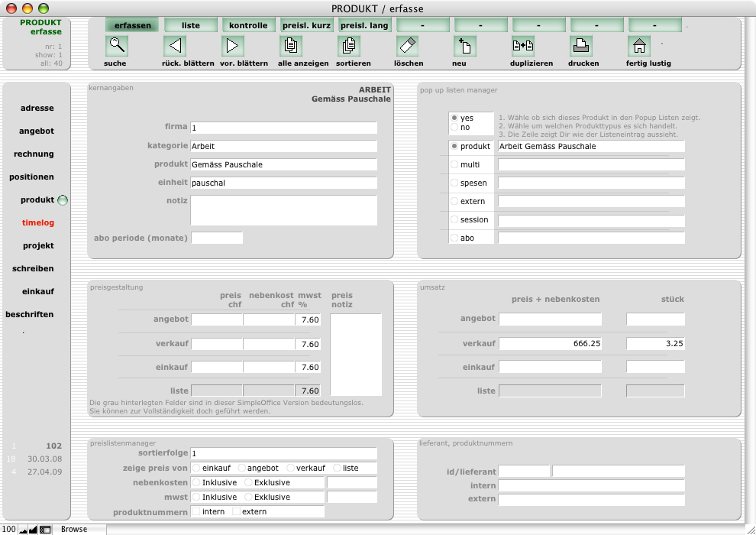Create new record with the neu icon
The width and height of the screenshot is (756, 535).
coord(465,46)
